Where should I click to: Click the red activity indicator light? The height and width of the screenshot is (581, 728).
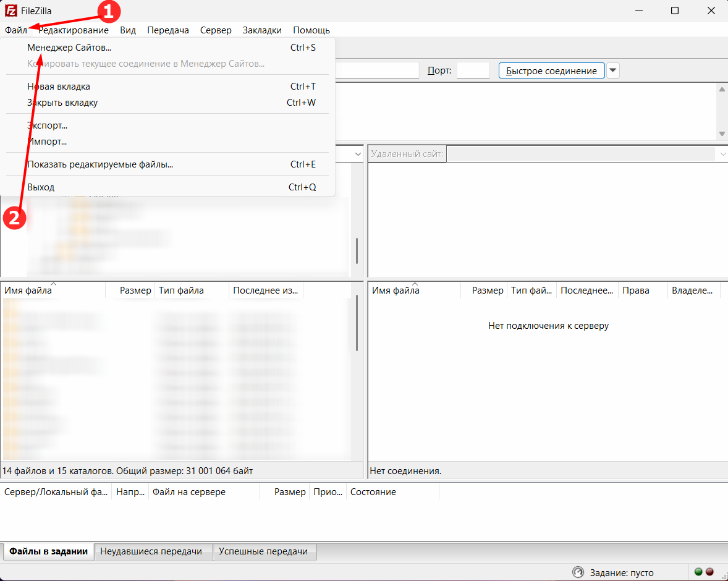710,572
